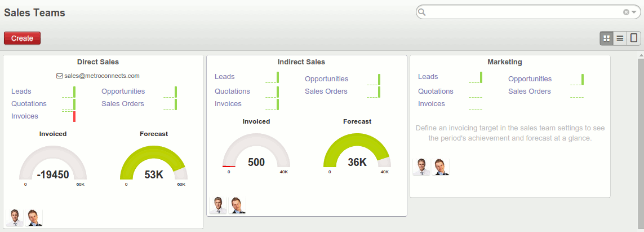This screenshot has width=644, height=232.
Task: Click red Invoices bar in Direct Sales
Action: tap(74, 117)
